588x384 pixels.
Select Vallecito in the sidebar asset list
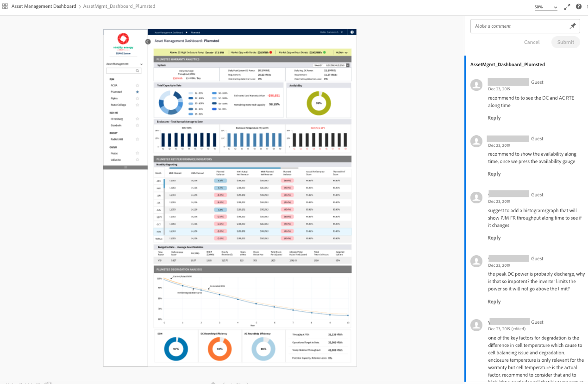(x=116, y=160)
